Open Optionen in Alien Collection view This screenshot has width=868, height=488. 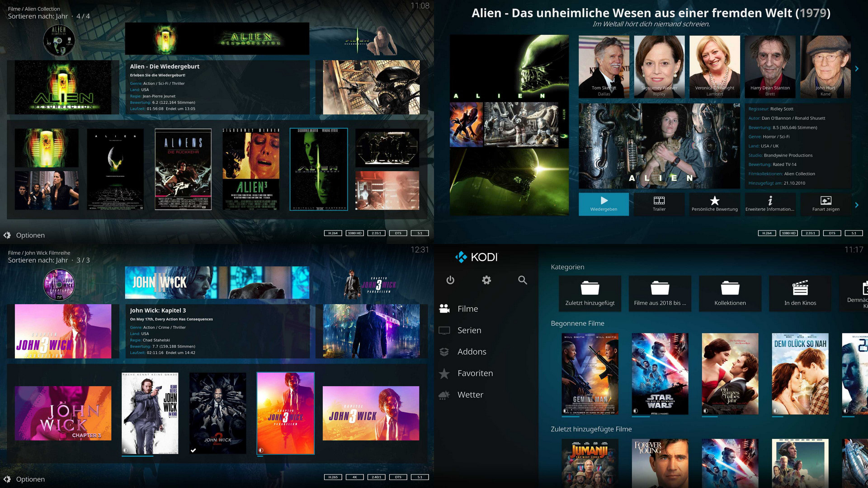point(24,235)
